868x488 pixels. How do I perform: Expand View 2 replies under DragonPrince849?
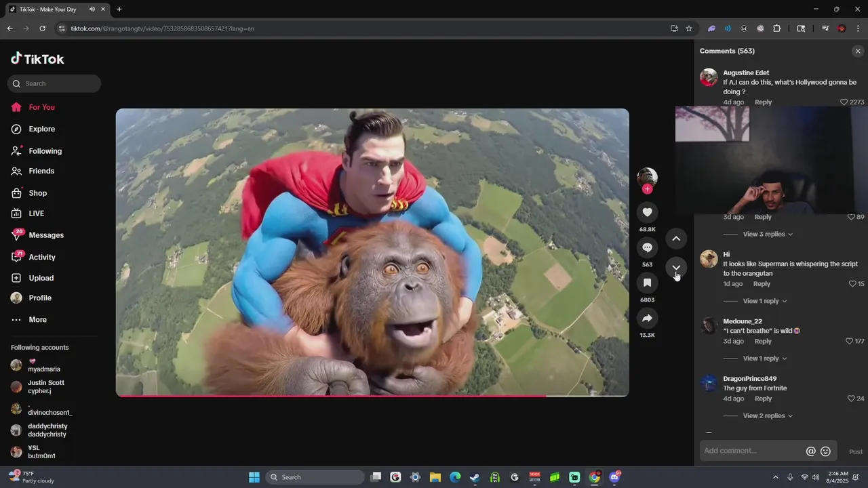[768, 416]
